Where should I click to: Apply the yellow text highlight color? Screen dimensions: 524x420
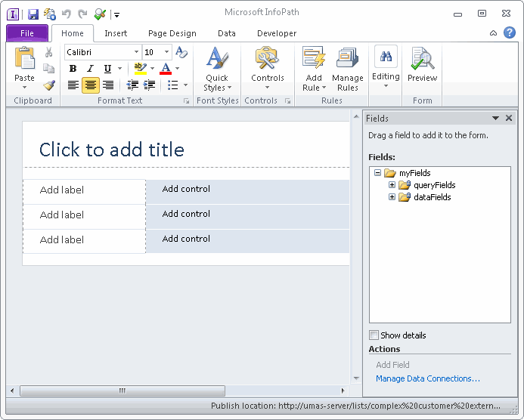click(x=140, y=69)
